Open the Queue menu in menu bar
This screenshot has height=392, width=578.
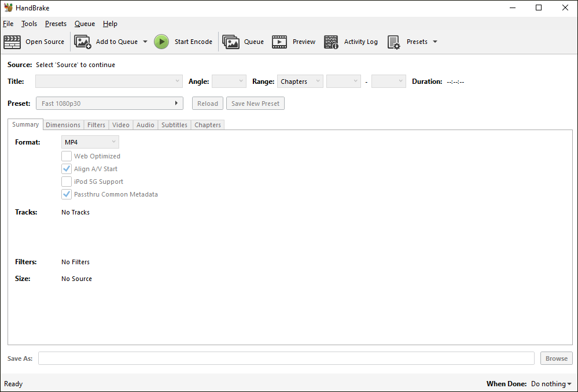85,24
